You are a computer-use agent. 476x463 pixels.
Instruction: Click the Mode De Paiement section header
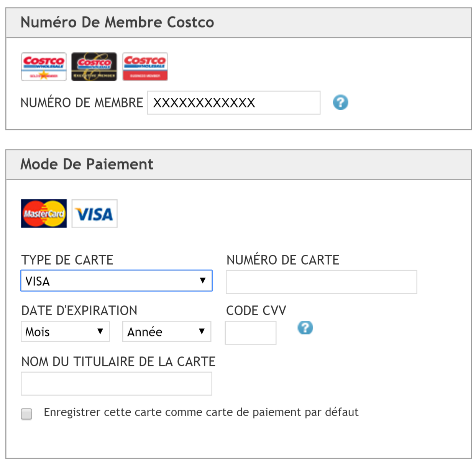coord(239,165)
